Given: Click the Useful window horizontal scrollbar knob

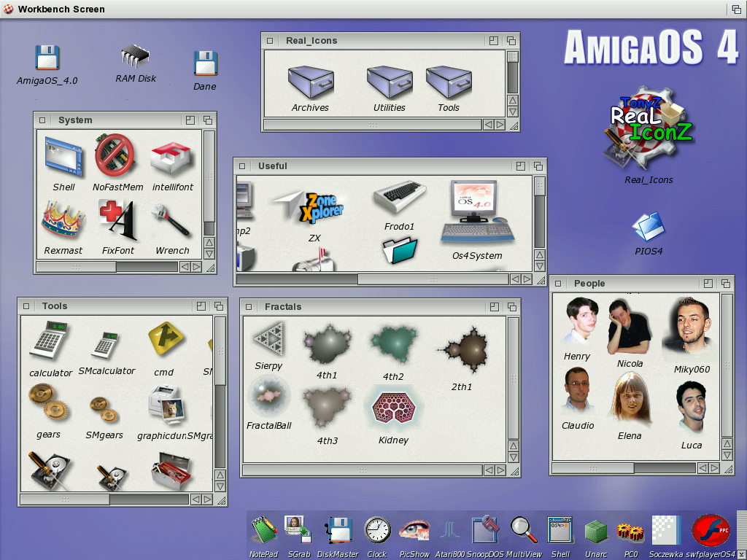Looking at the screenshot, I should (x=433, y=279).
